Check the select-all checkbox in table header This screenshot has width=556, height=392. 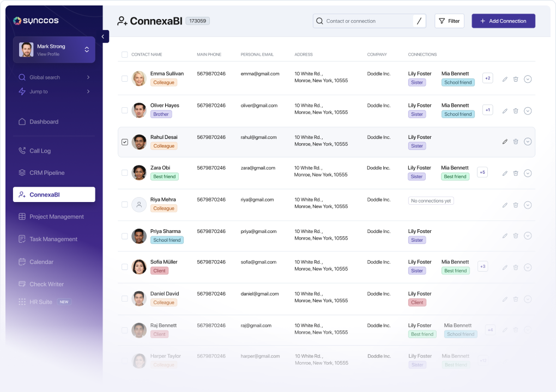(125, 54)
